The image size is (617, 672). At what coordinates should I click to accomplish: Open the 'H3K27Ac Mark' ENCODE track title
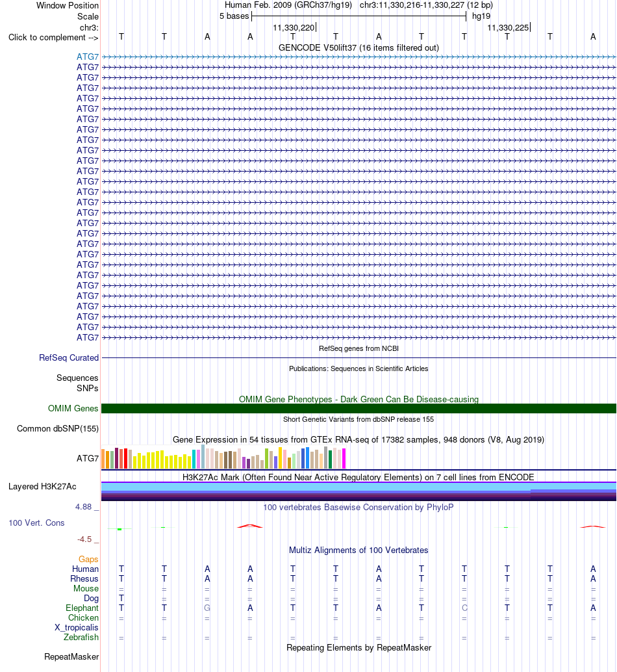(359, 478)
